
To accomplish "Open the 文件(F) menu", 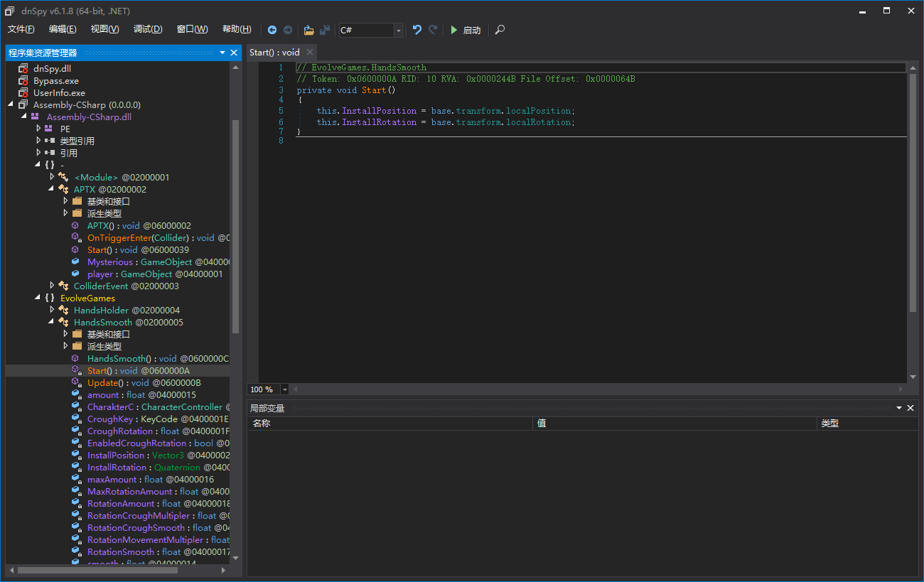I will pos(21,29).
